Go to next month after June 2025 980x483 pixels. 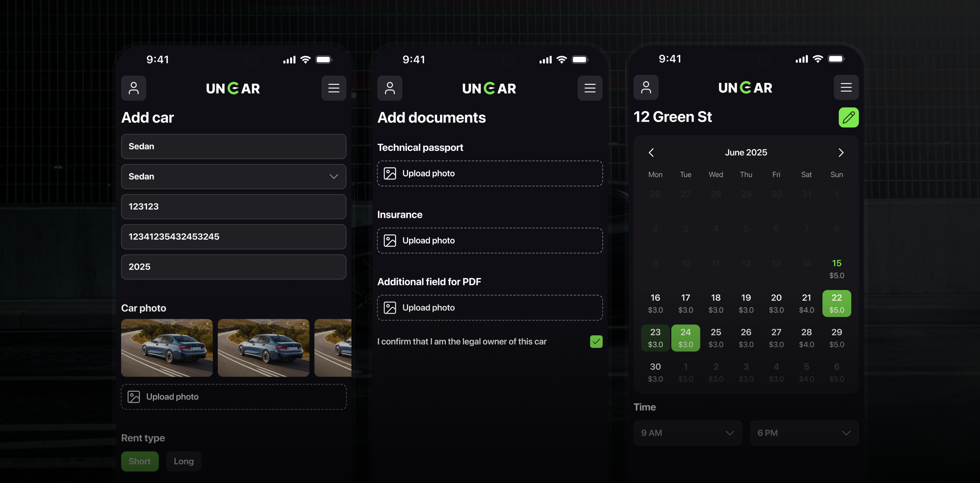point(841,153)
